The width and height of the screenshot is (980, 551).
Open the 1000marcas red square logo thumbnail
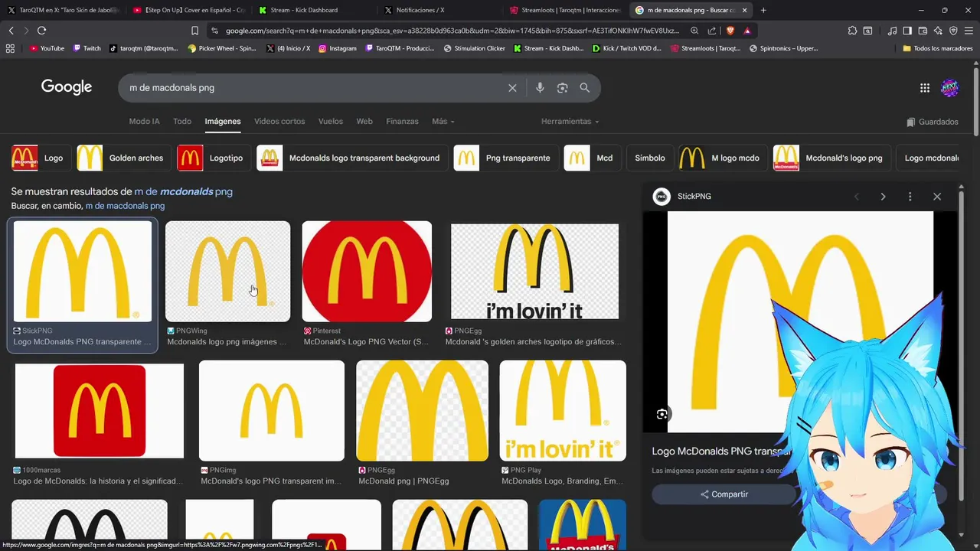pyautogui.click(x=100, y=411)
